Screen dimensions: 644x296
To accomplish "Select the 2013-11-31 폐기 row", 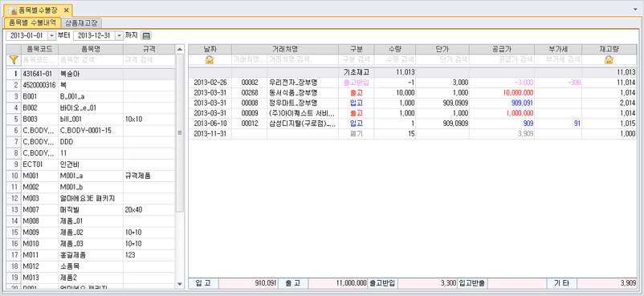I will click(413, 133).
